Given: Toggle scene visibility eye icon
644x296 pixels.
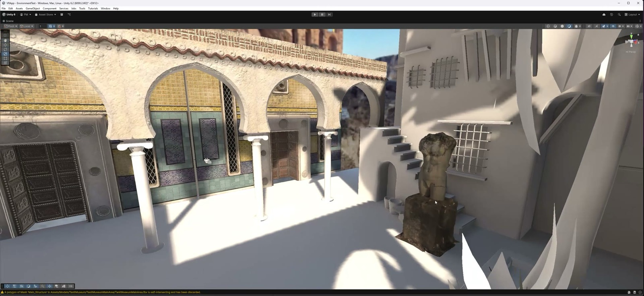Looking at the screenshot, I should 613,26.
